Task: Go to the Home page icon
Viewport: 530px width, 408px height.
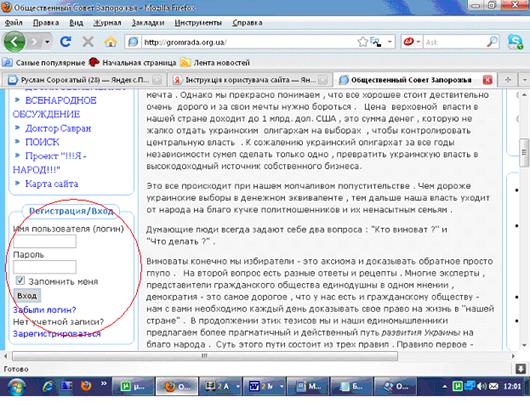Action: coord(111,42)
